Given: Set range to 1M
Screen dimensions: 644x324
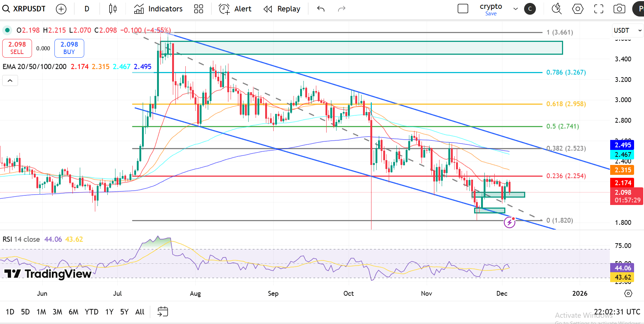Looking at the screenshot, I should pos(41,312).
